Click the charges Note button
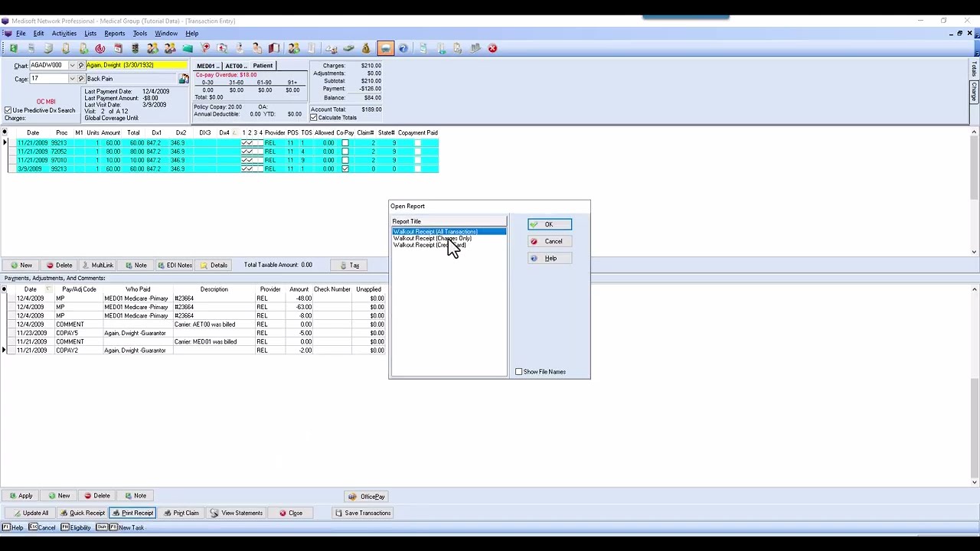This screenshot has height=551, width=980. (x=136, y=266)
